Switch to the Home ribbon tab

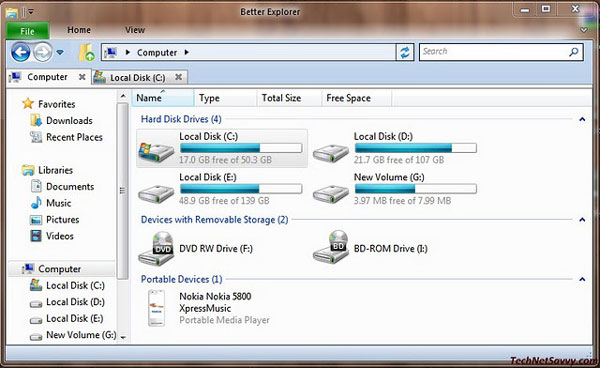pos(79,30)
